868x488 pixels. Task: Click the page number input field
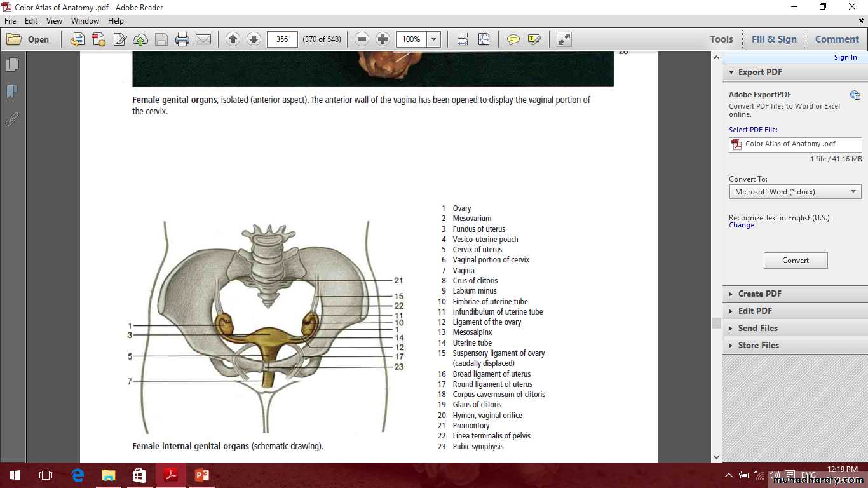(x=282, y=39)
